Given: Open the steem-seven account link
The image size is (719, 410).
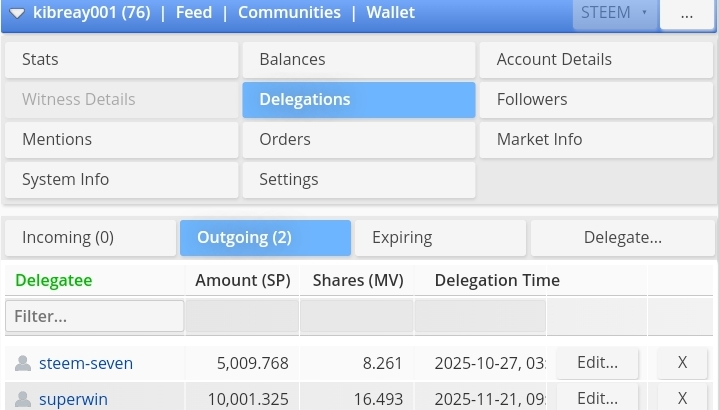Looking at the screenshot, I should (x=86, y=363).
